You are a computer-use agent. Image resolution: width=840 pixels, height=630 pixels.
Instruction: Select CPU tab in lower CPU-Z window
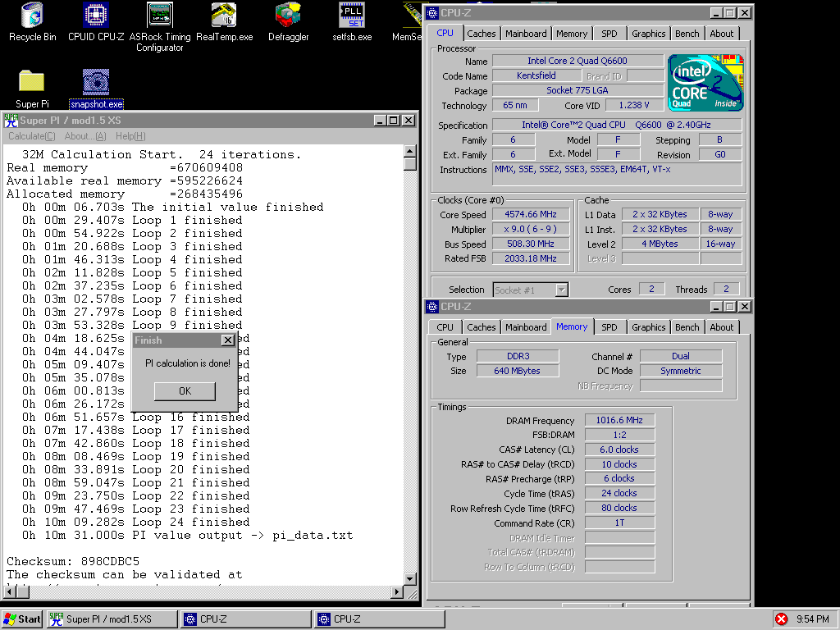445,327
